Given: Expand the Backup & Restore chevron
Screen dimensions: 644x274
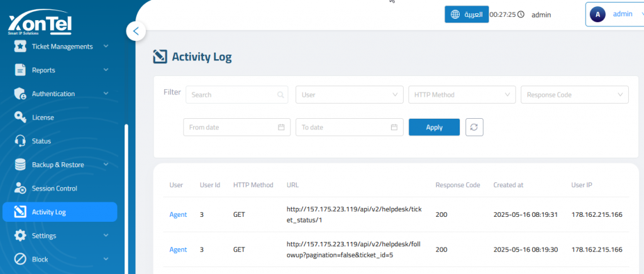Looking at the screenshot, I should (106, 165).
